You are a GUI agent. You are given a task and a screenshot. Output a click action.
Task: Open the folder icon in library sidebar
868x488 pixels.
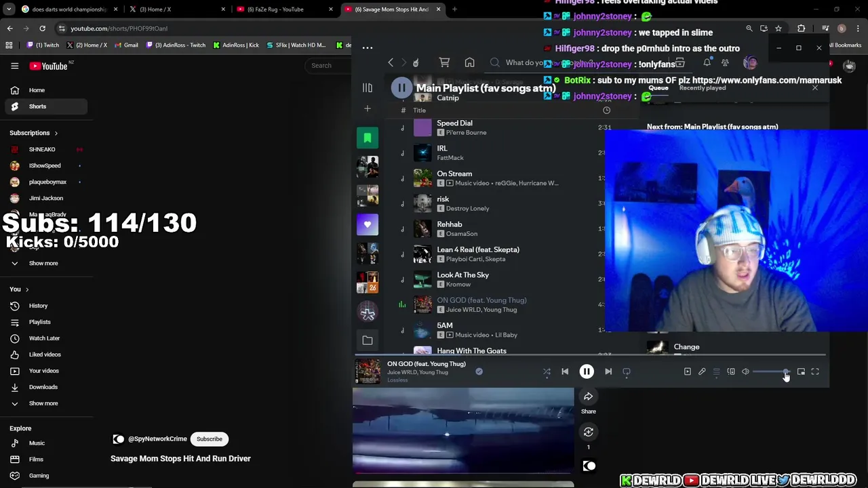click(367, 340)
